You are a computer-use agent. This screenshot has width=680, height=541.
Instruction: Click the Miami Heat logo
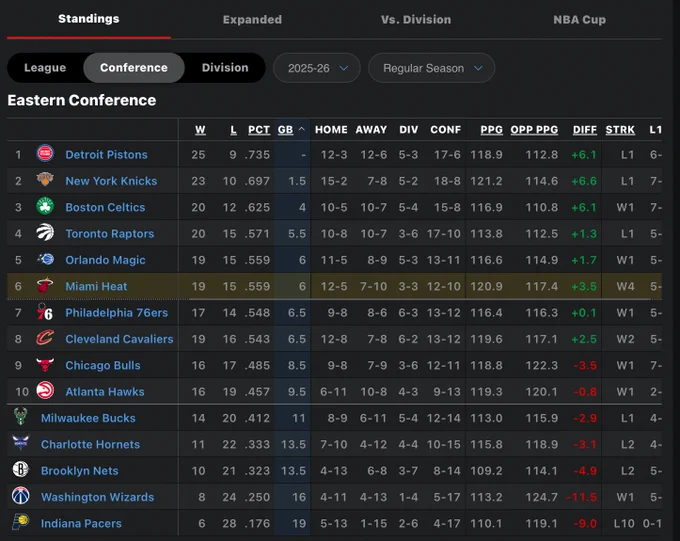(45, 285)
